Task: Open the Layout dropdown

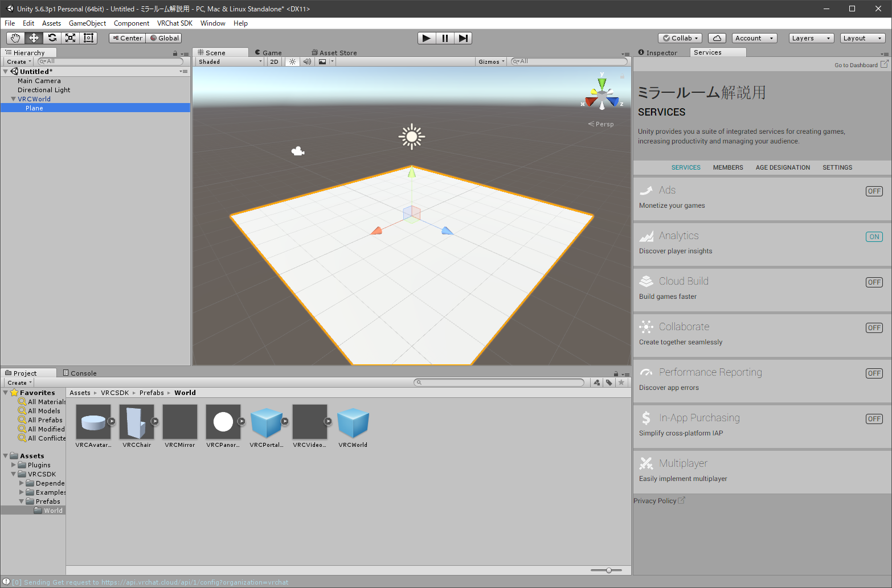Action: tap(862, 38)
